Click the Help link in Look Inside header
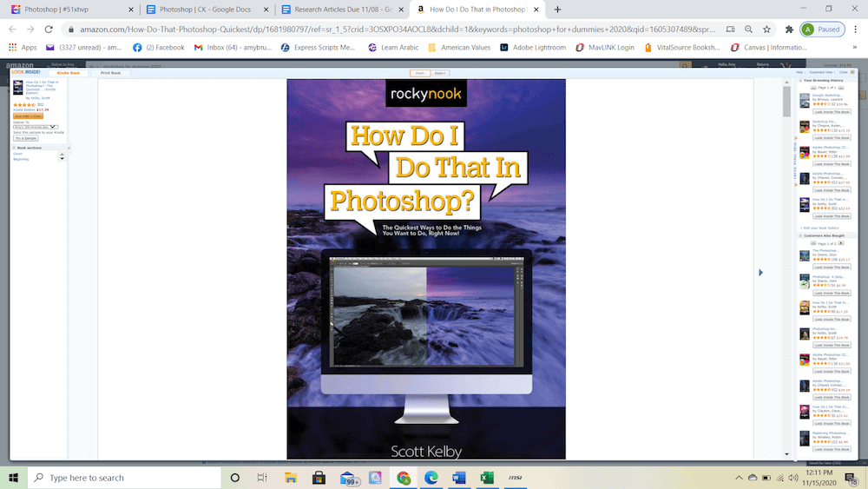The width and height of the screenshot is (868, 489). 799,72
